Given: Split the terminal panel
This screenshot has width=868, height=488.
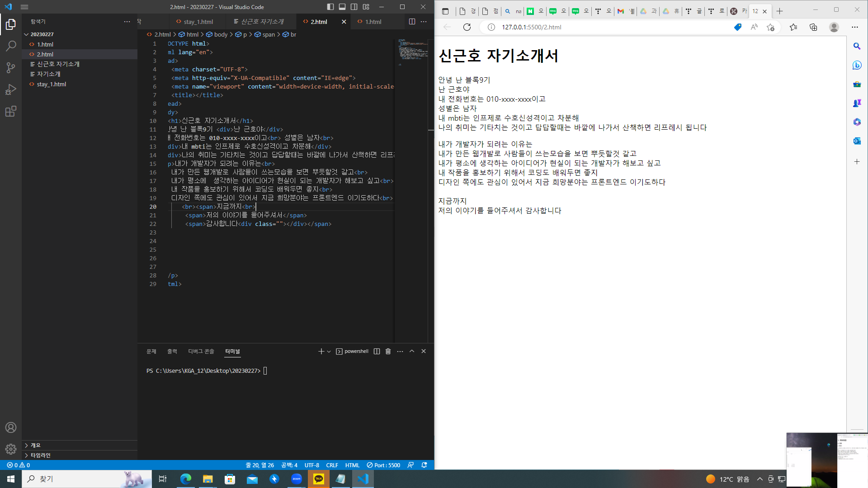Looking at the screenshot, I should 377,351.
